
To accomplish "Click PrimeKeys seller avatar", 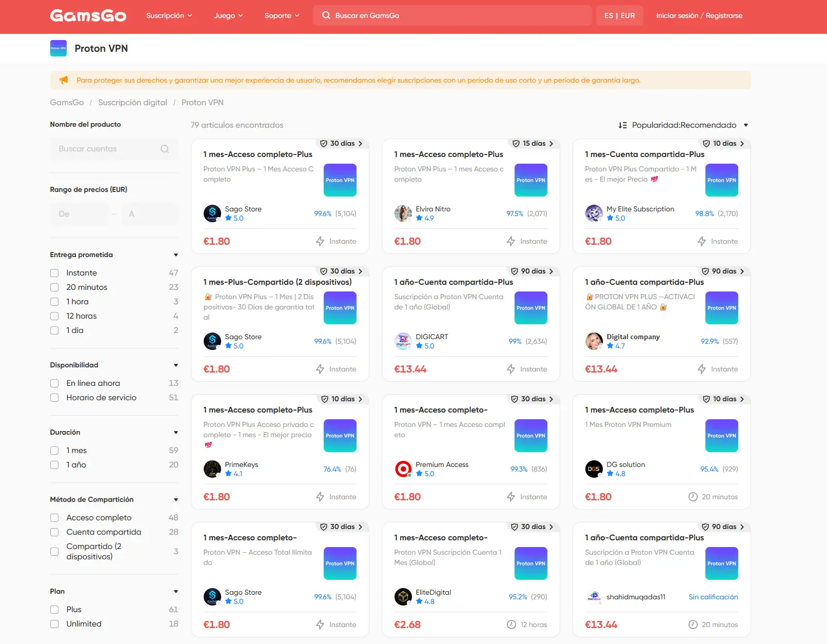I will pos(212,469).
